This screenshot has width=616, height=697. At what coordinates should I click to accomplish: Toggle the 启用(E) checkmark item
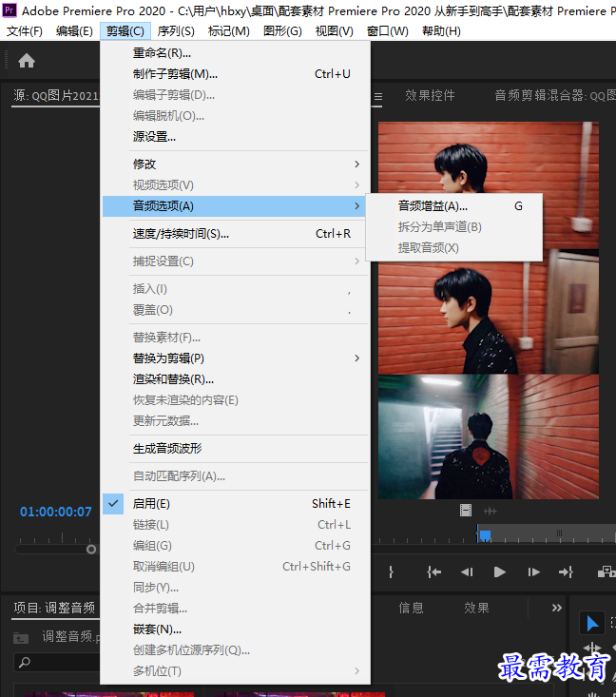[235, 504]
